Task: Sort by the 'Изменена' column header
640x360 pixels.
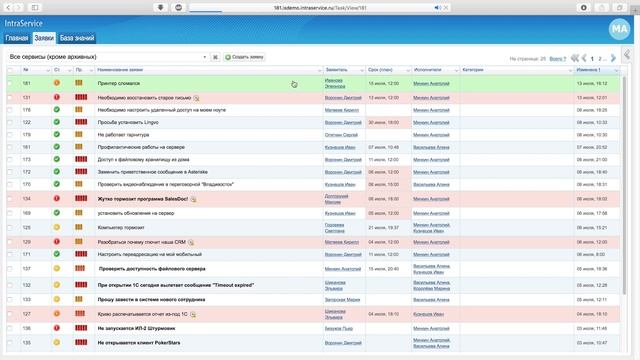Action: pyautogui.click(x=588, y=70)
